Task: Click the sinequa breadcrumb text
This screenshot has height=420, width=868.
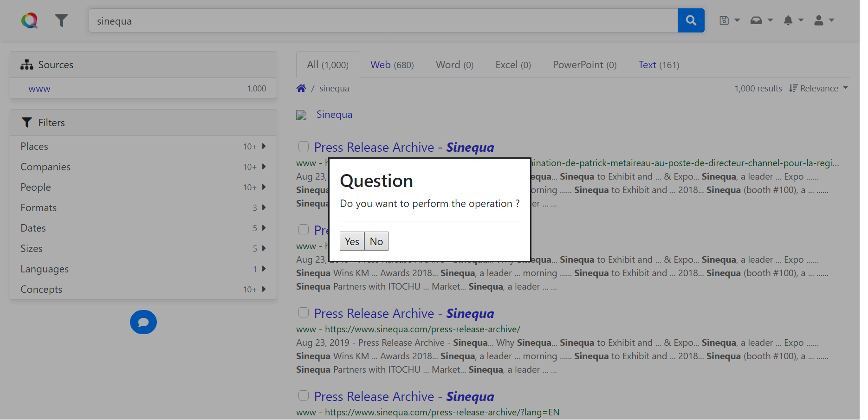Action: tap(334, 89)
